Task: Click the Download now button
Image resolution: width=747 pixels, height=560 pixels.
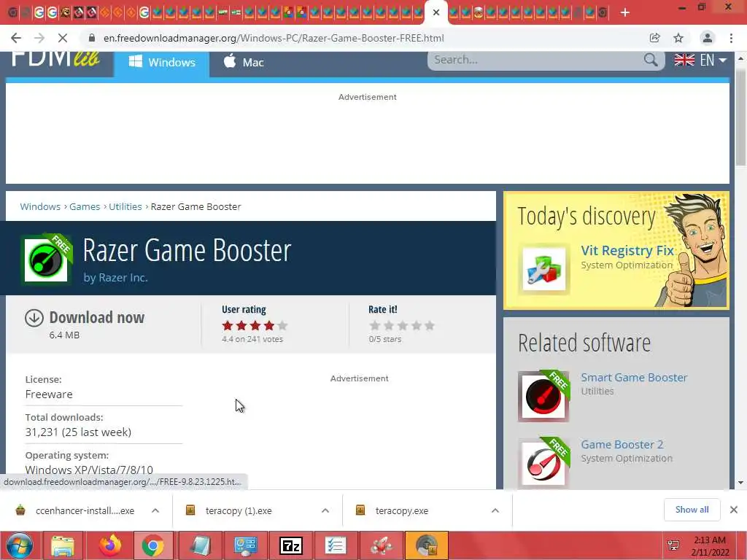Action: pyautogui.click(x=97, y=318)
